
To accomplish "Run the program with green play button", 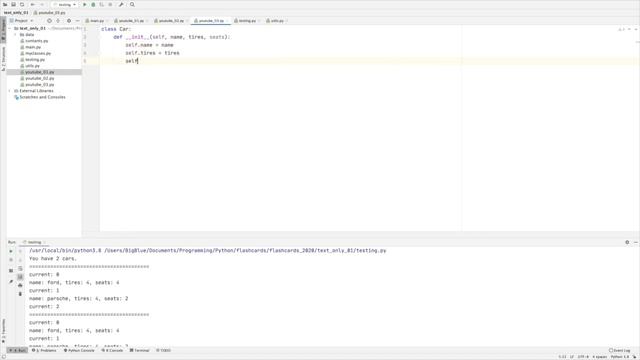I will [85, 4].
